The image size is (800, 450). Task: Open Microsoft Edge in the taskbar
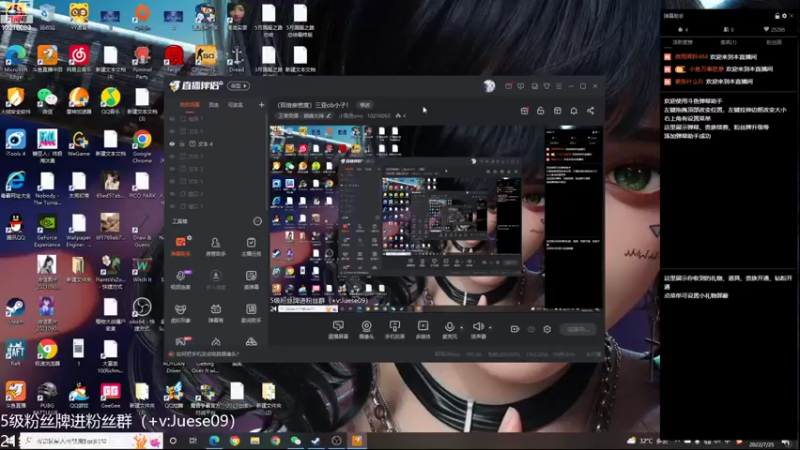pyautogui.click(x=214, y=440)
